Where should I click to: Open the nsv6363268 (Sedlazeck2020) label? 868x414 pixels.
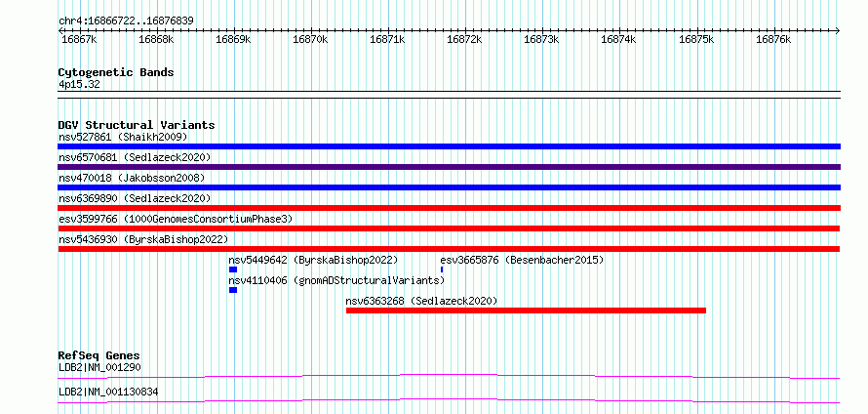422,301
